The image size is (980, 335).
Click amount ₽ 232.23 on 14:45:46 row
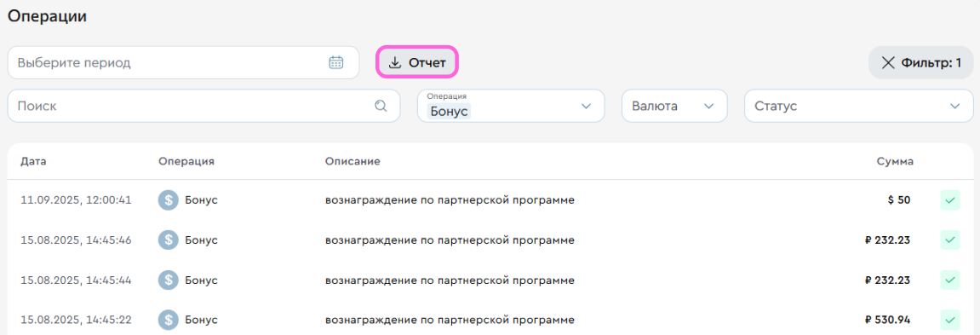(887, 240)
